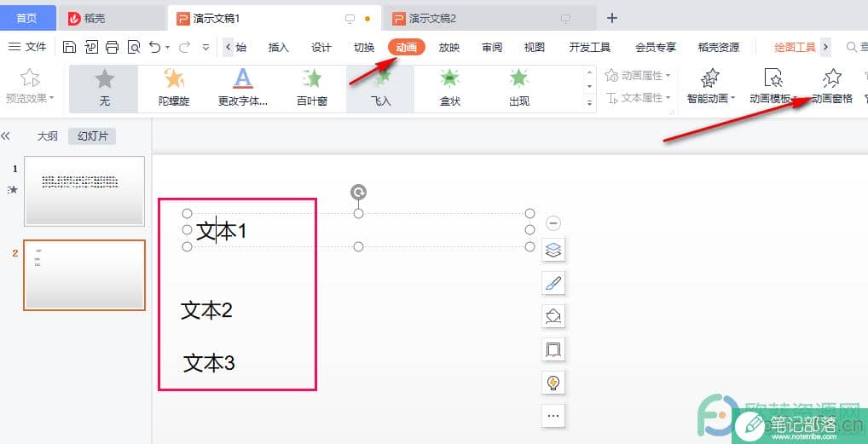Move animation gallery to previous row with up arrow
Image resolution: width=868 pixels, height=444 pixels.
(589, 72)
